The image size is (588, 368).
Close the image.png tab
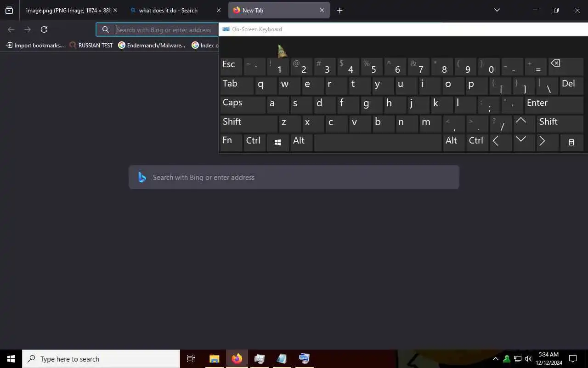pyautogui.click(x=115, y=10)
